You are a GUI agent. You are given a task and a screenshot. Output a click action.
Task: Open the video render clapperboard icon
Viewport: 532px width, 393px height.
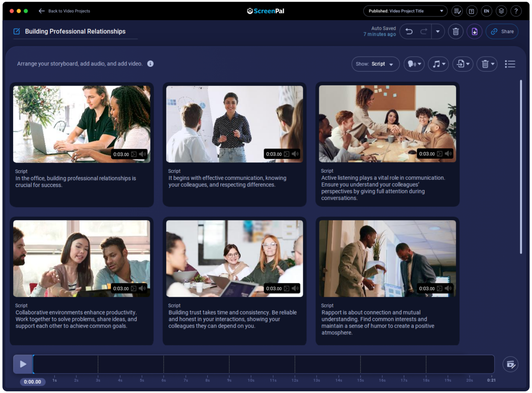[511, 364]
